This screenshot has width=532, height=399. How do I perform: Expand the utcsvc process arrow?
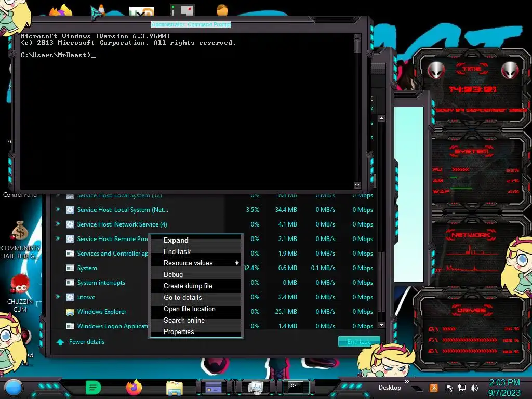tap(58, 297)
